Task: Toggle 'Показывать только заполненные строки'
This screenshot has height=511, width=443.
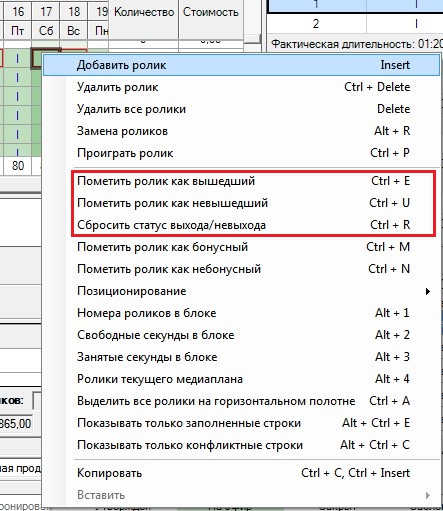Action: (241, 423)
